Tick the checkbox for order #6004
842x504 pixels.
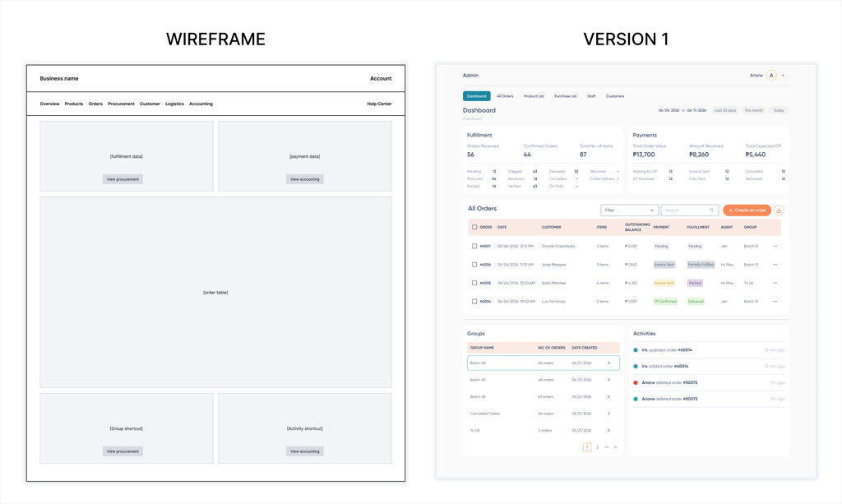pos(474,302)
